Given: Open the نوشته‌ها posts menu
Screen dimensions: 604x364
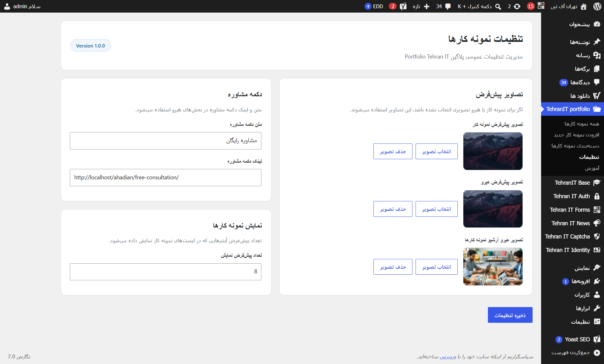Looking at the screenshot, I should (573, 42).
